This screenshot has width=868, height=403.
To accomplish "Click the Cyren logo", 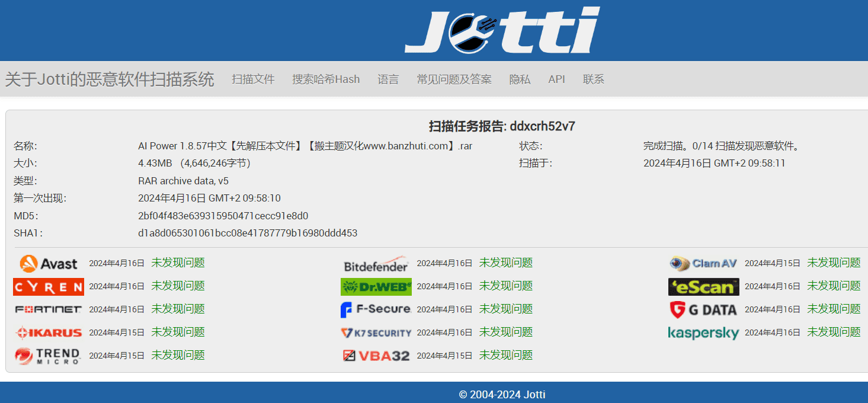I will click(49, 287).
